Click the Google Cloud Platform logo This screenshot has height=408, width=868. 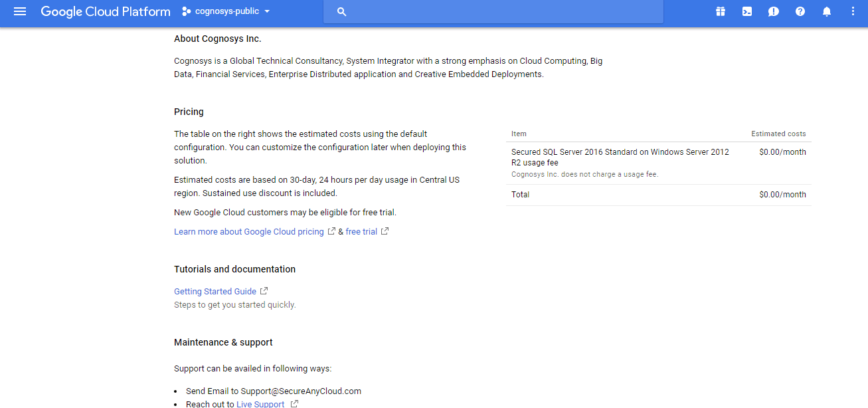click(x=105, y=11)
